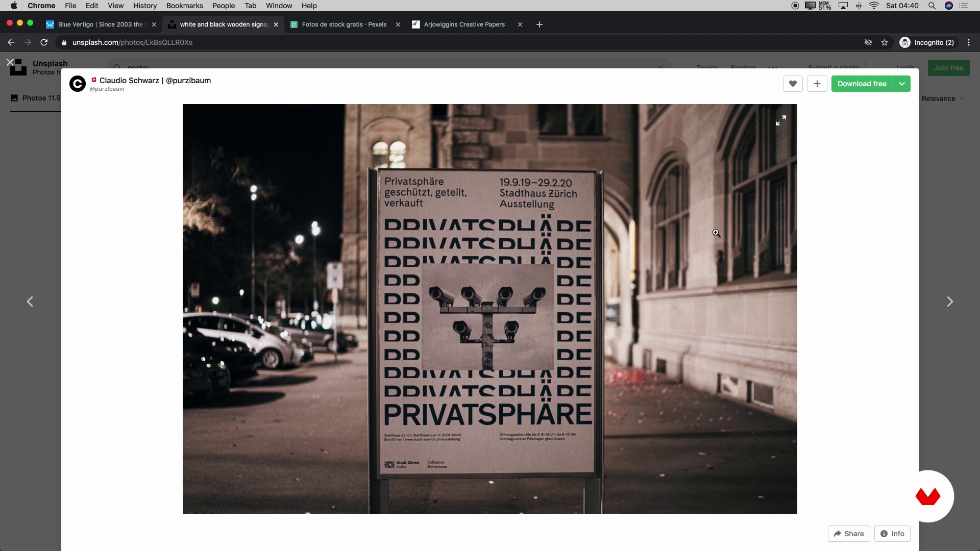The image size is (980, 551).
Task: Open the Claudio Schwarz | @purzlbaum profile link
Action: 155,81
